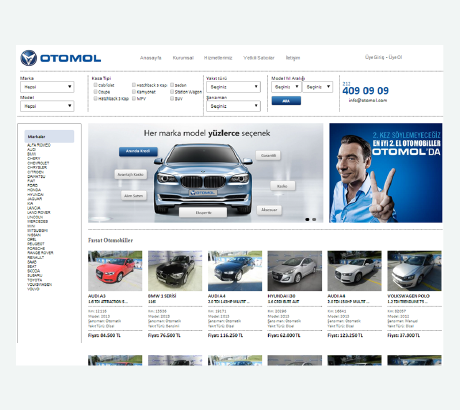Viewport: 460px width, 410px height.
Task: Click the 409 09 09 phone number
Action: (365, 91)
